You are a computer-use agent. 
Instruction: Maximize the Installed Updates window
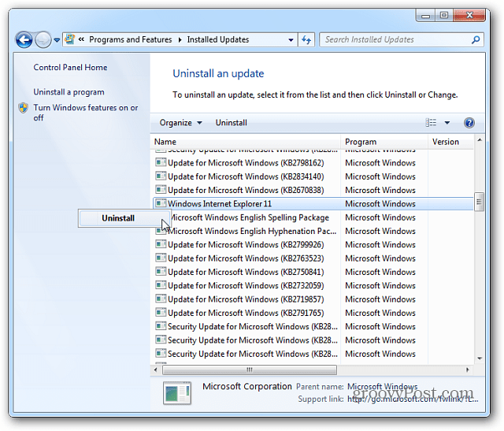coord(444,15)
